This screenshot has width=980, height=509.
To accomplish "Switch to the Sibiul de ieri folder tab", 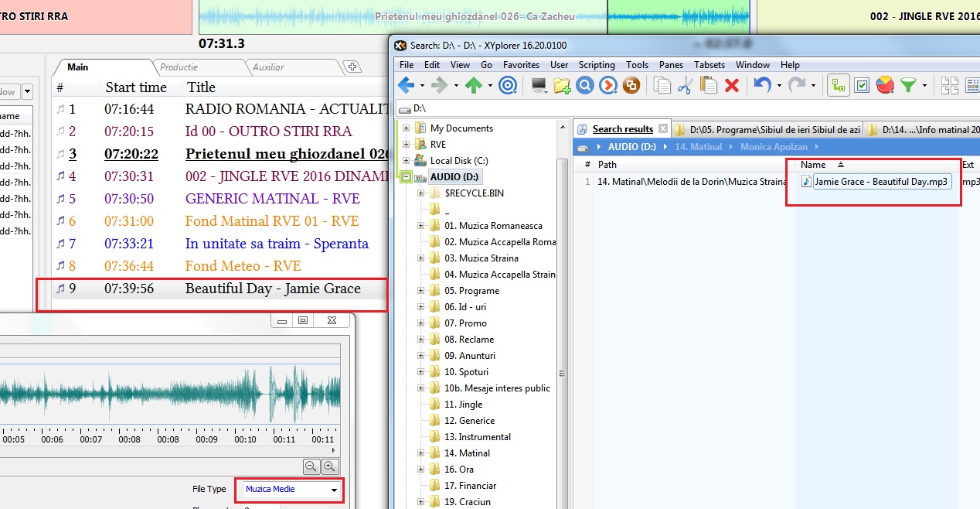I will click(x=766, y=129).
